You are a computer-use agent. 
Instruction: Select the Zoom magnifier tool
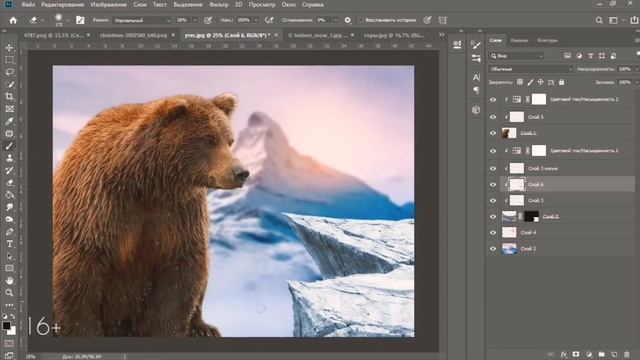pyautogui.click(x=9, y=293)
